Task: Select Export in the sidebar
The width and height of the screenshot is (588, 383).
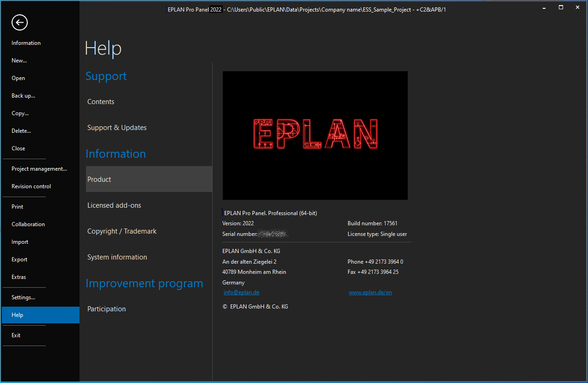Action: tap(19, 259)
